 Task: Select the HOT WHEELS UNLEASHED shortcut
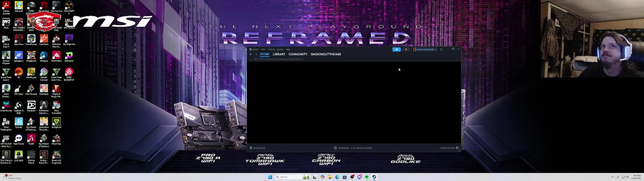[x=19, y=24]
